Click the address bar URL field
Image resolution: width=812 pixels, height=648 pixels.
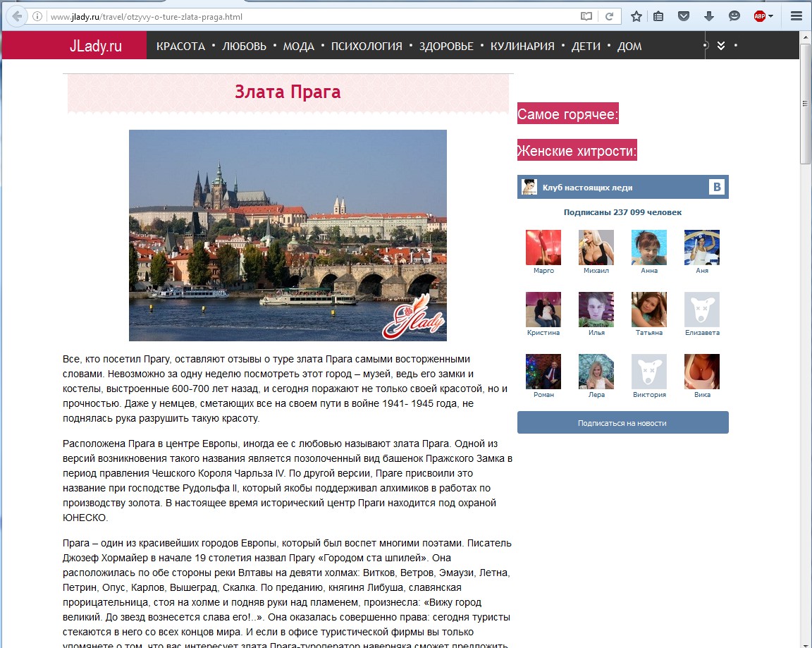pos(311,17)
